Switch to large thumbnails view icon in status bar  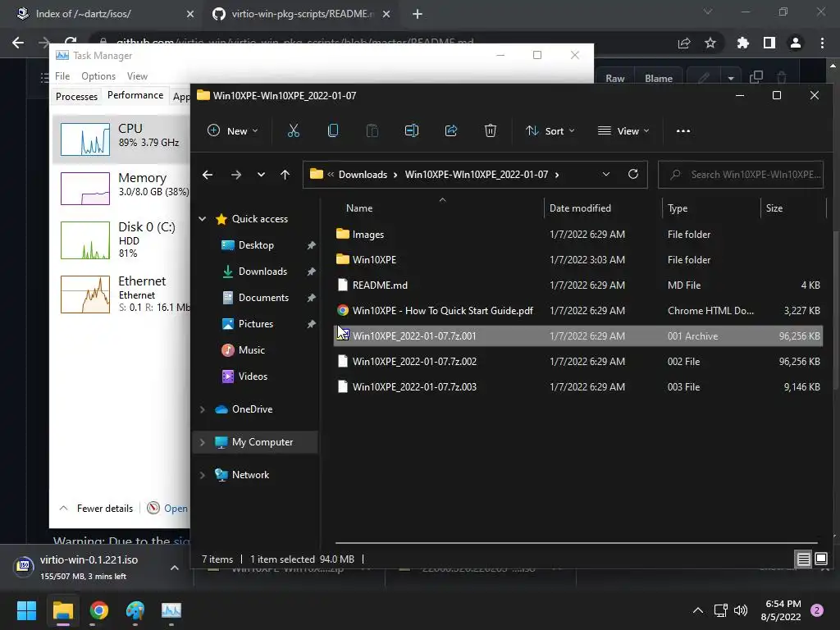820,559
